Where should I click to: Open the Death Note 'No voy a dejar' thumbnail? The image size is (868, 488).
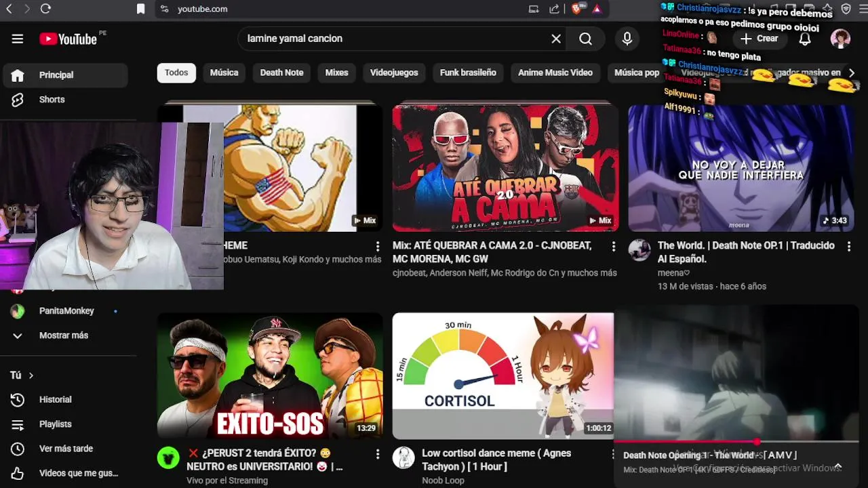pos(741,168)
